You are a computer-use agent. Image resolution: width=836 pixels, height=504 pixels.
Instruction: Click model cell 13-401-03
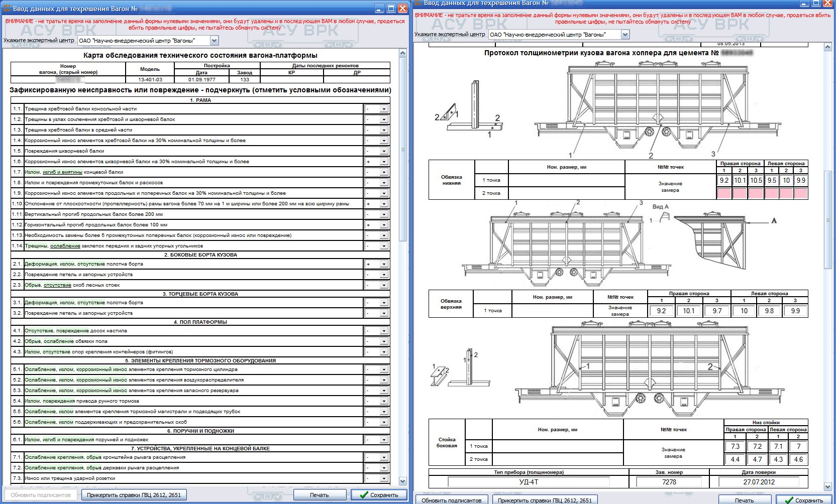tap(150, 79)
